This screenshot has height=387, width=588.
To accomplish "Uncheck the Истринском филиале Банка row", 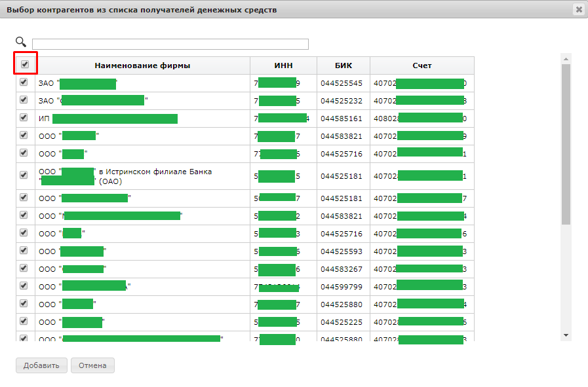I will [x=24, y=175].
